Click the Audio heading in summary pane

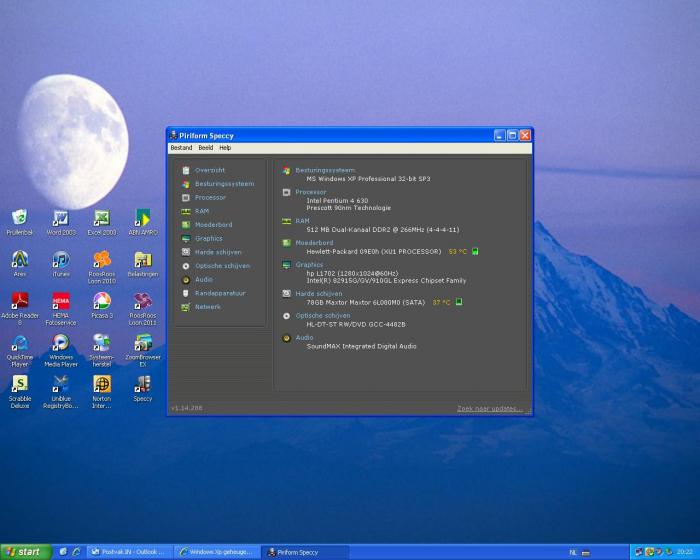click(x=304, y=338)
